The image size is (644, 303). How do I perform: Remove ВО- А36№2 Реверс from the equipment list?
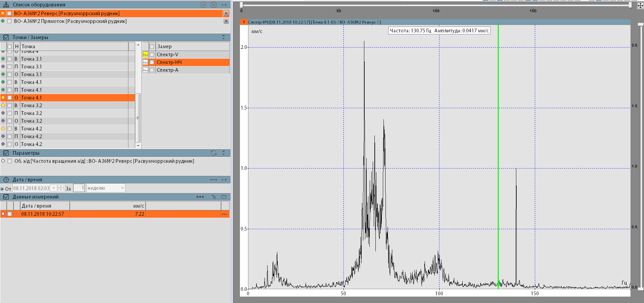[x=226, y=13]
